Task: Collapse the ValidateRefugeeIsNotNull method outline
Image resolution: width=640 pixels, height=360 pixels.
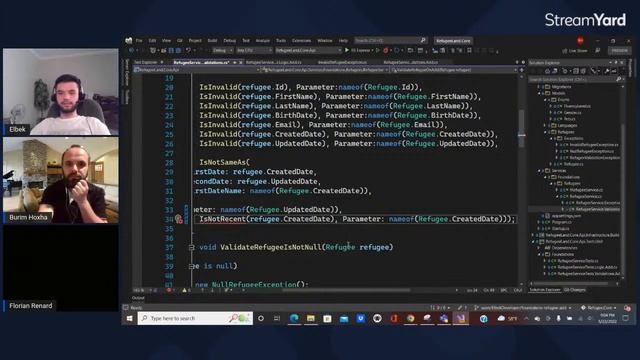Action: tap(191, 247)
